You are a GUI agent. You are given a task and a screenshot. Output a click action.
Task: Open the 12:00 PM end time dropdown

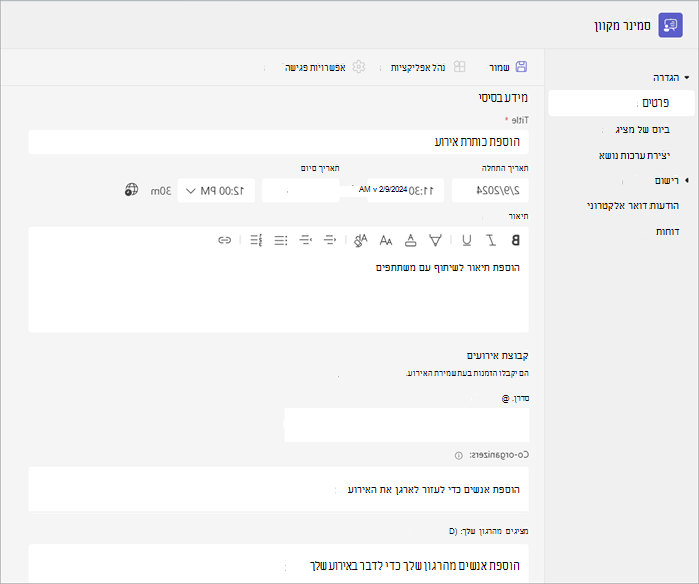tap(216, 191)
